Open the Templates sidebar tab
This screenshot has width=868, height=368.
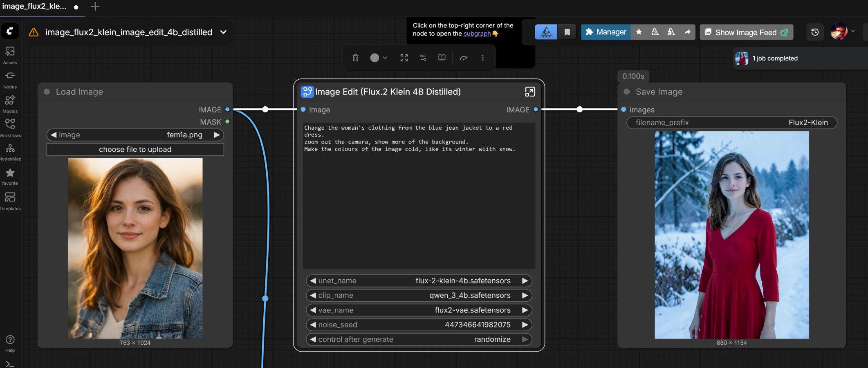[x=10, y=201]
